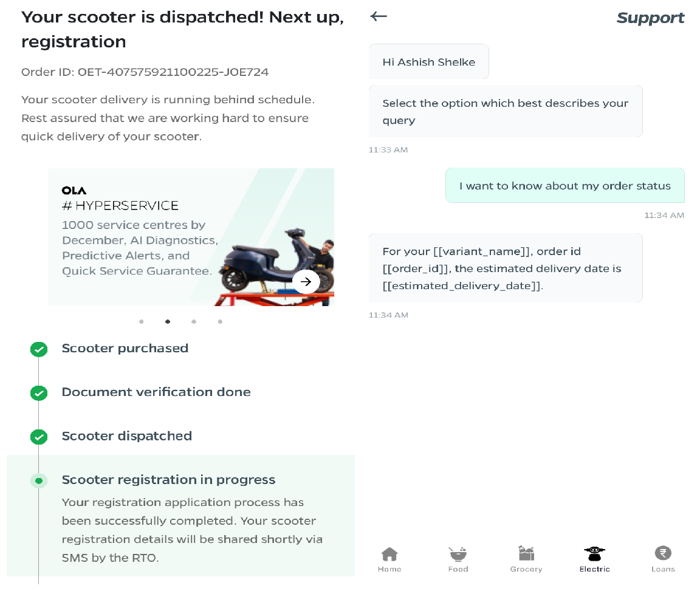Screen dimensions: 700x594
Task: Select the Electric scooter icon
Action: pyautogui.click(x=594, y=553)
